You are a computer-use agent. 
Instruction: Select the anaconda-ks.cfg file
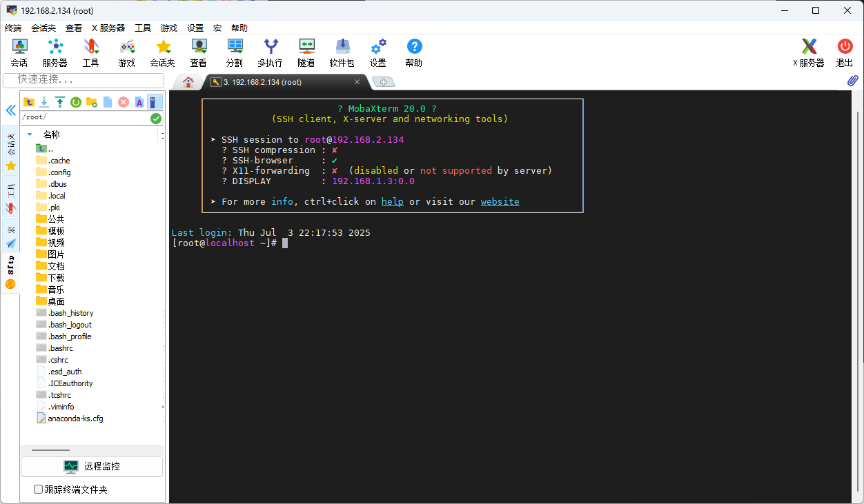(x=70, y=419)
